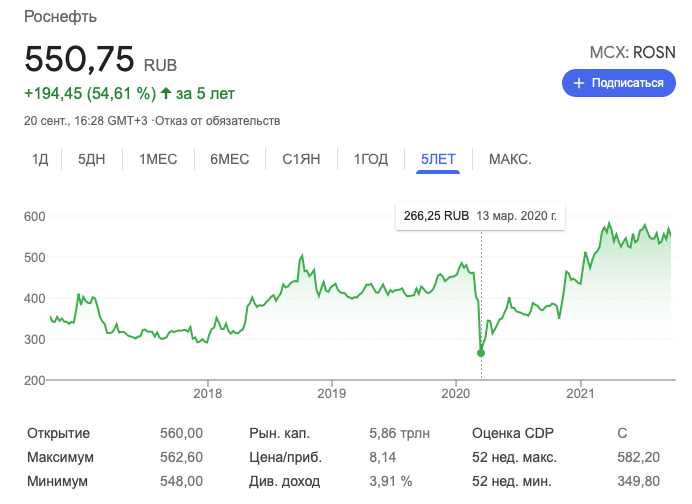Click the Див. доход label
Viewport: 692px width, 504px height.
[x=284, y=481]
